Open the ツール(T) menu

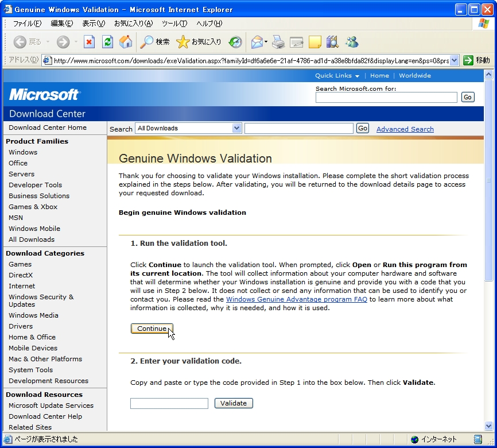point(174,24)
